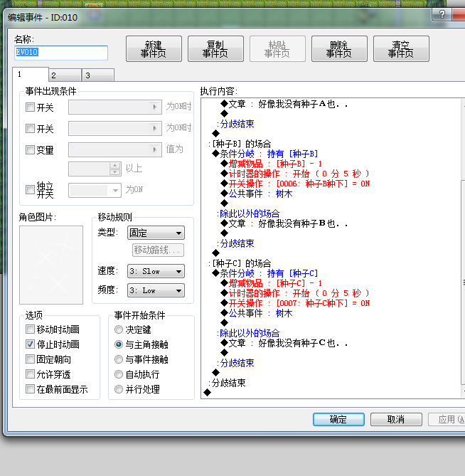This screenshot has width=465, height=476.
Task: Select the [种子B] 的场合 branch line
Action: pyautogui.click(x=240, y=144)
